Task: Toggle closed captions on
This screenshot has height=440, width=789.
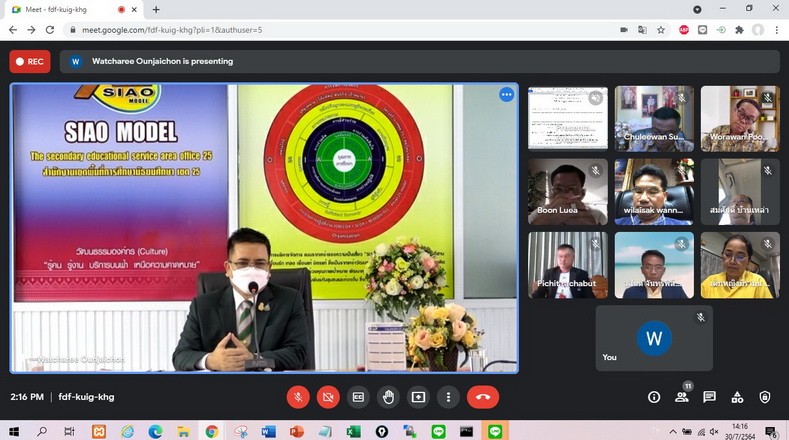Action: (358, 397)
